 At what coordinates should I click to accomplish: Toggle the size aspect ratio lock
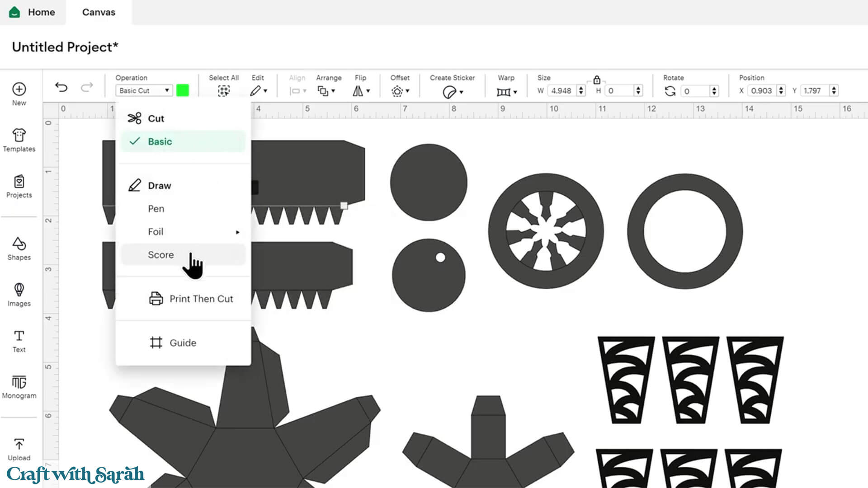pyautogui.click(x=597, y=80)
